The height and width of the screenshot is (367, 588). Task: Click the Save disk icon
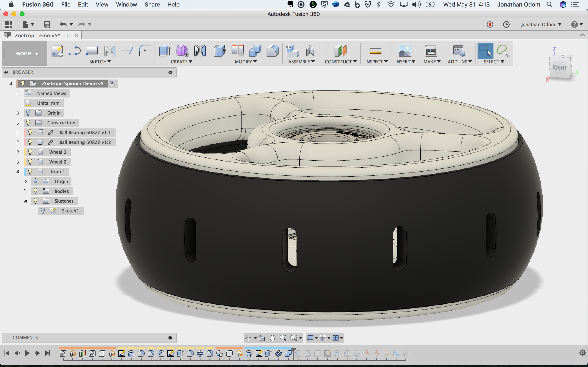tap(47, 24)
